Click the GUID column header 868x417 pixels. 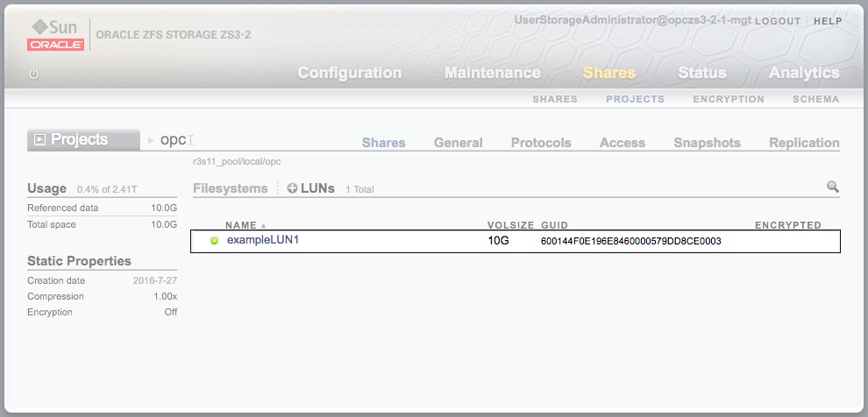coord(555,225)
